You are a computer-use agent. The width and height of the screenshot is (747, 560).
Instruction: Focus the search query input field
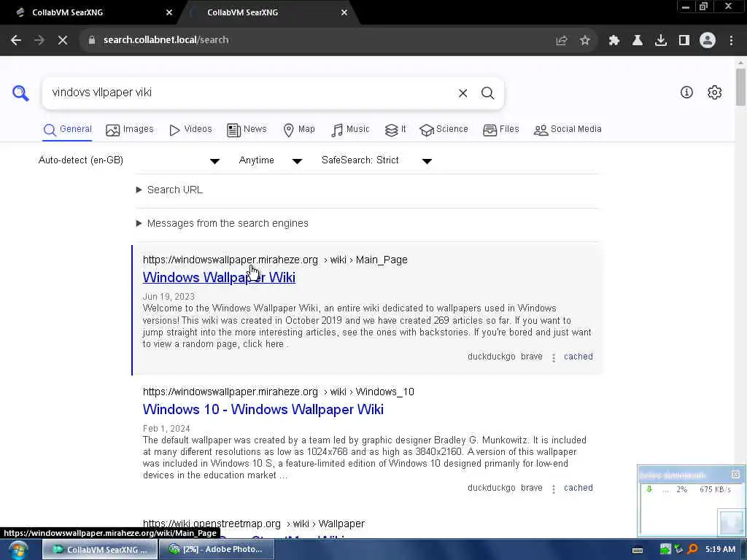[x=251, y=93]
